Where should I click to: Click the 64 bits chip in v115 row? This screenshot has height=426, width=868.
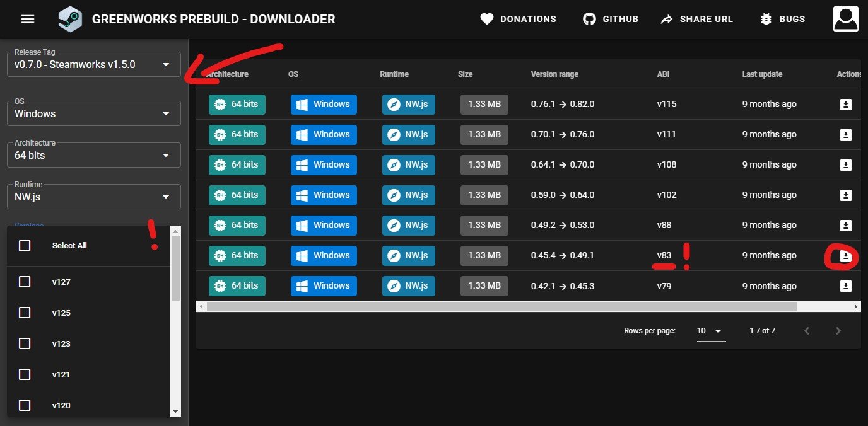pyautogui.click(x=237, y=105)
